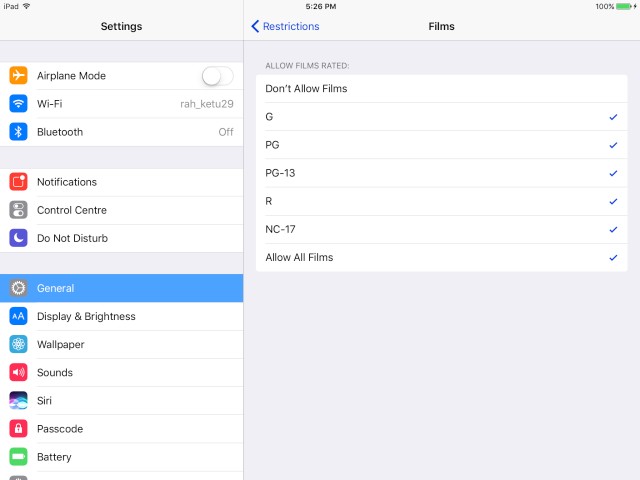Select Allow All Films option
Screen dimensions: 640x480
click(442, 258)
